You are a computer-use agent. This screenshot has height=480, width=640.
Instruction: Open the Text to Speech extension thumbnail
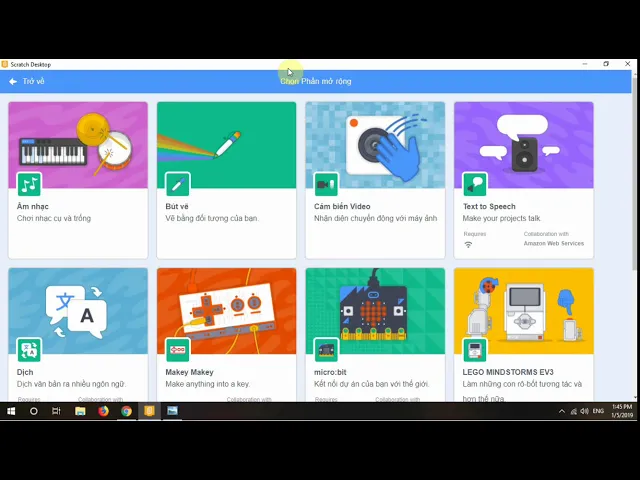pos(523,145)
